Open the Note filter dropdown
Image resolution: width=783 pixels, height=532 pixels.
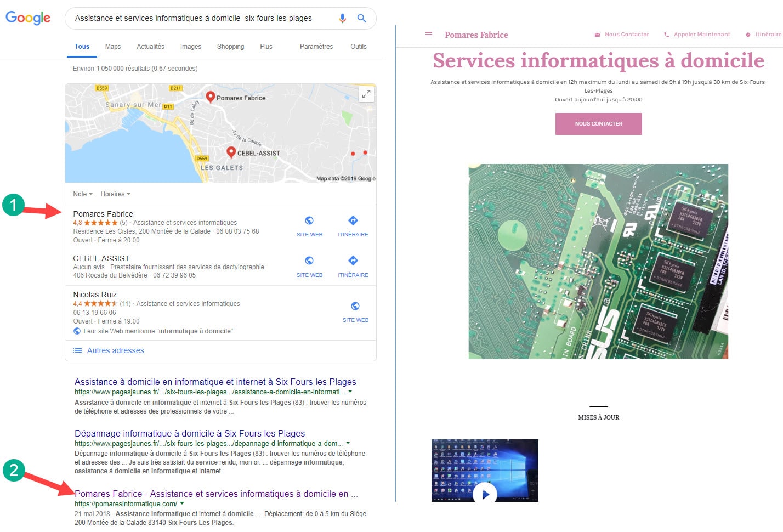82,194
